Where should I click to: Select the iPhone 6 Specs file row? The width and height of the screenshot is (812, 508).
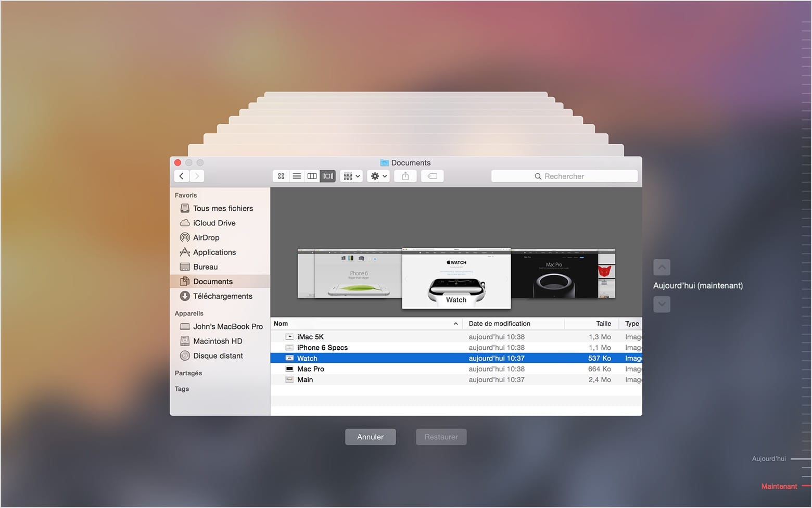456,347
